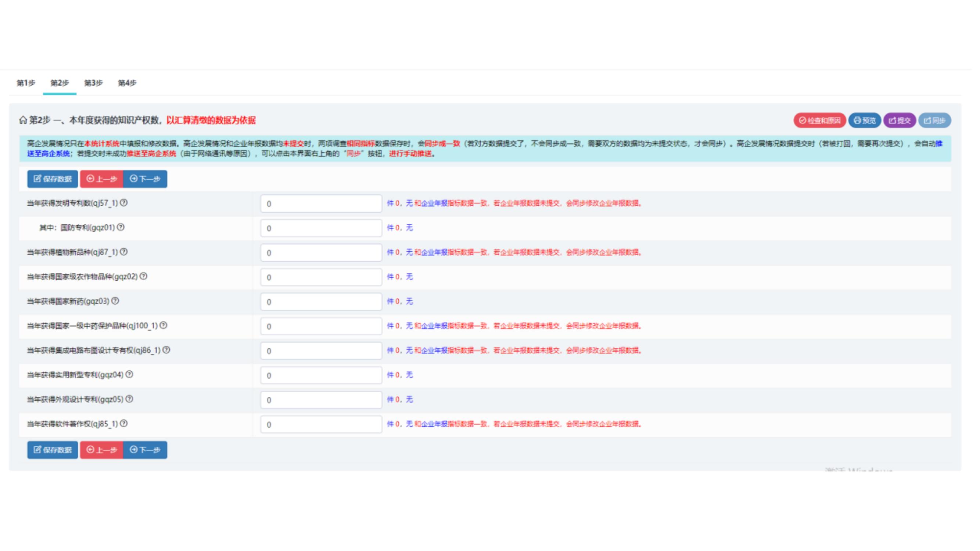980x551 pixels.
Task: Click help icon next to 软件著作权(qj85_1)
Action: tap(124, 424)
